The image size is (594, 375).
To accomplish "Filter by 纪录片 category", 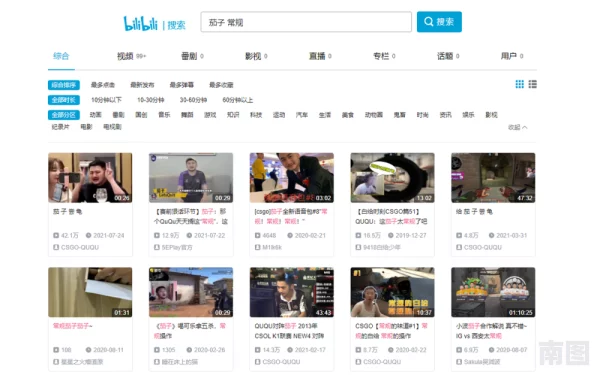I will pos(61,127).
